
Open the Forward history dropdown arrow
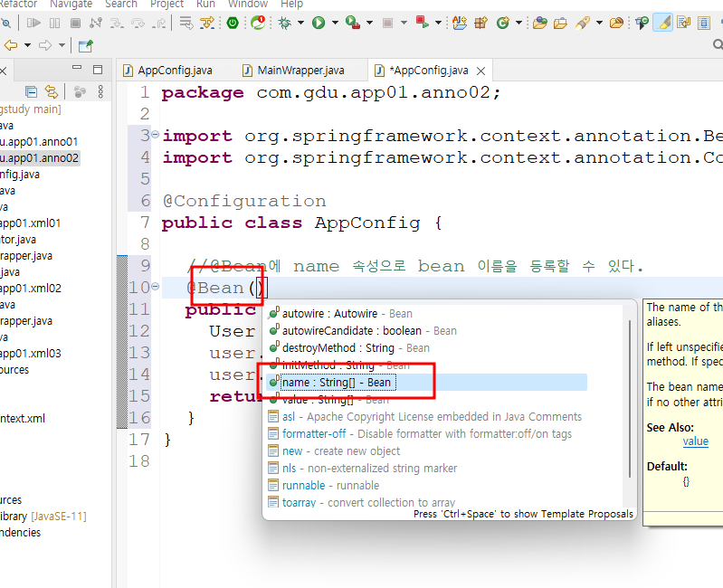tap(62, 45)
